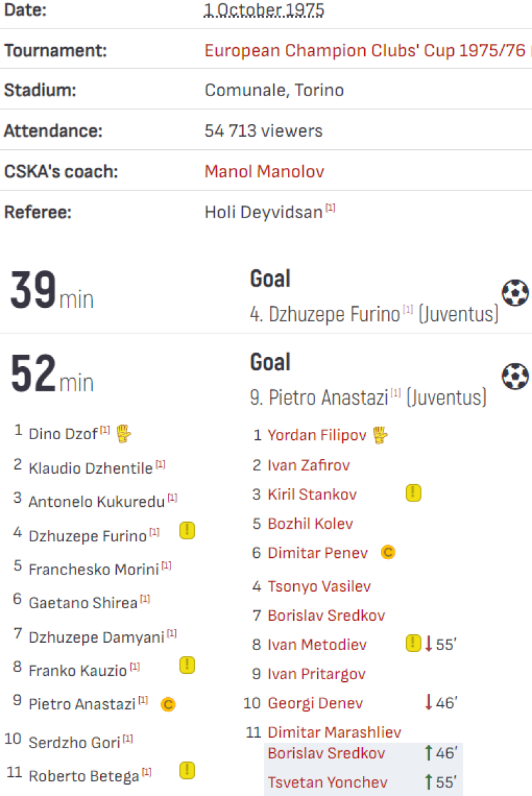Click the soccer ball icon for 52 min goal
This screenshot has width=532, height=796.
[x=515, y=376]
